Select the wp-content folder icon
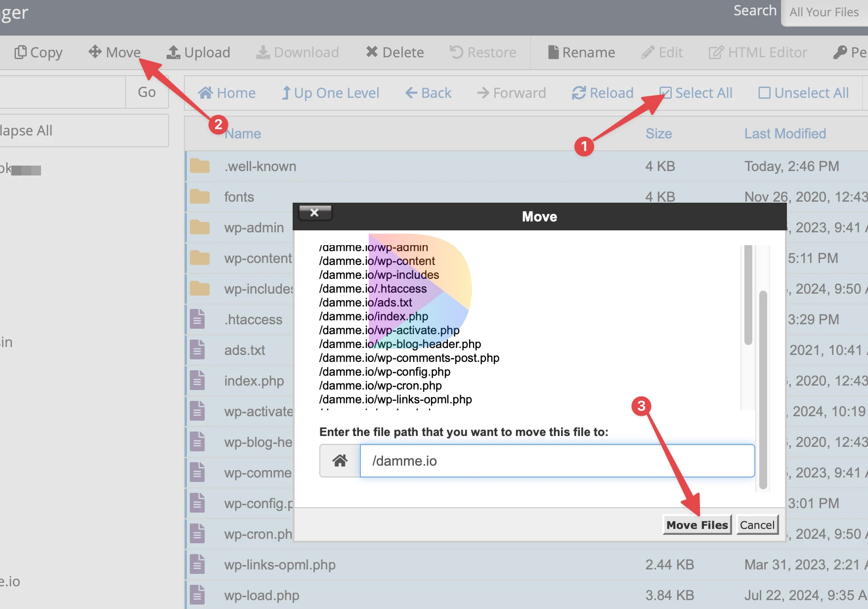Image resolution: width=868 pixels, height=609 pixels. pos(200,258)
